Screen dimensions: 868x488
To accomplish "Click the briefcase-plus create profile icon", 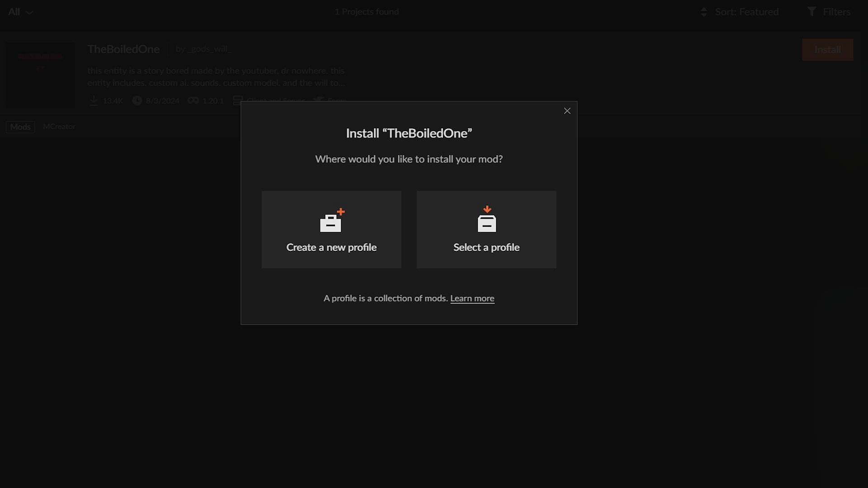I will (x=331, y=221).
